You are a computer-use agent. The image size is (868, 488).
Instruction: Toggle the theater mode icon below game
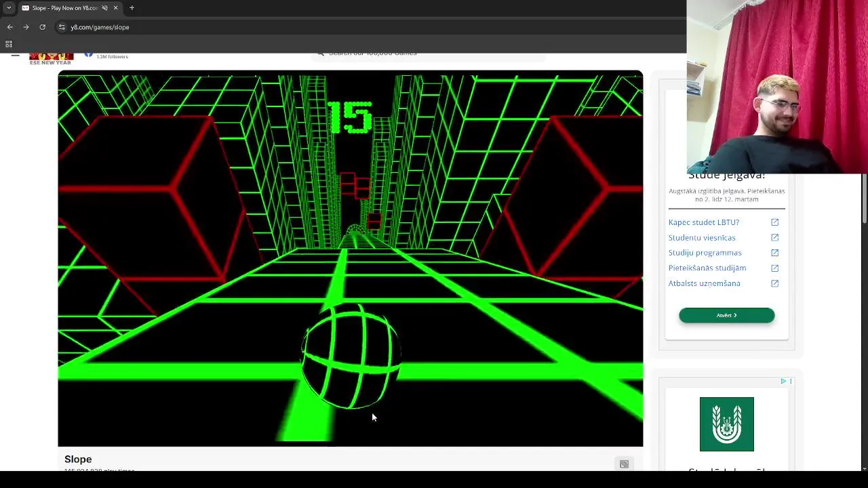coord(624,464)
